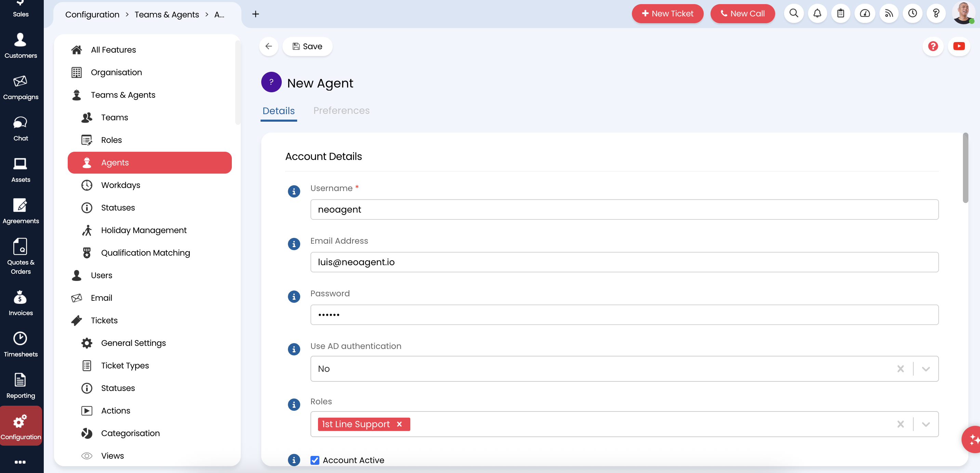The width and height of the screenshot is (980, 473).
Task: Check notifications via the bell icon
Action: 817,13
